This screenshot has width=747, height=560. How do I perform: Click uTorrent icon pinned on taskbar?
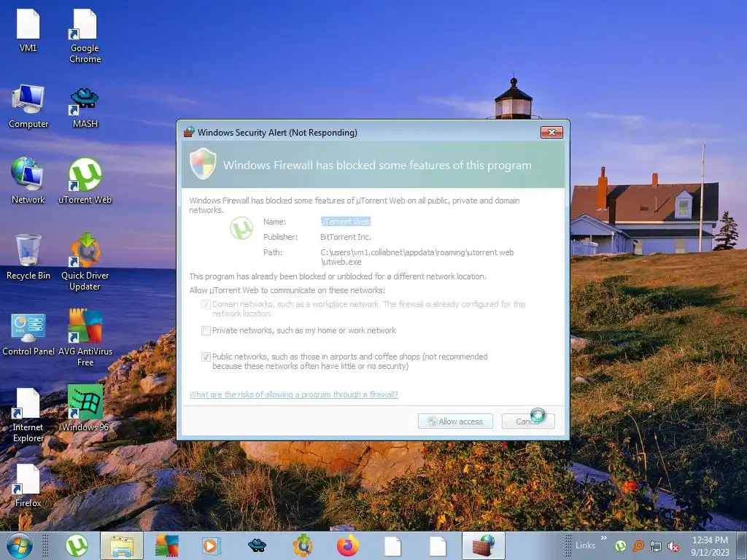pyautogui.click(x=76, y=545)
